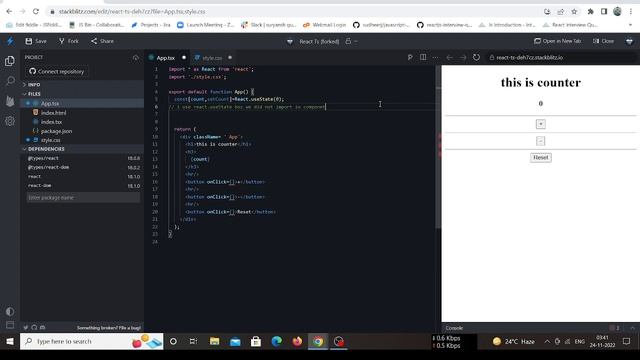Switch to the style.css editor tab
The width and height of the screenshot is (640, 360).
coord(211,58)
